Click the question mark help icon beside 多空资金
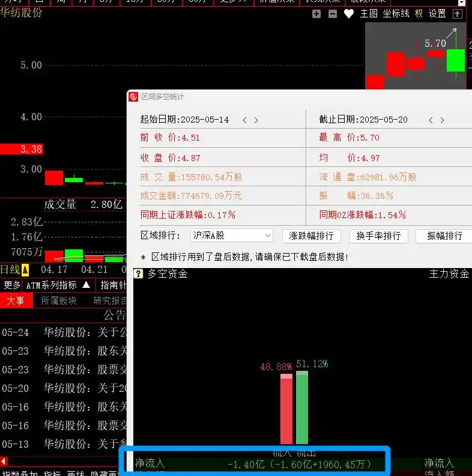The width and height of the screenshot is (472, 476). pyautogui.click(x=138, y=274)
